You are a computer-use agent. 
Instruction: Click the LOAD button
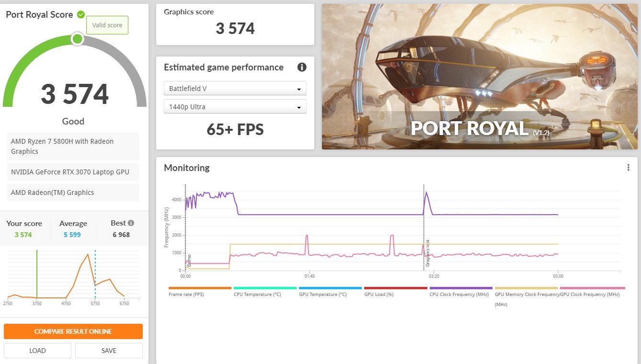click(37, 351)
